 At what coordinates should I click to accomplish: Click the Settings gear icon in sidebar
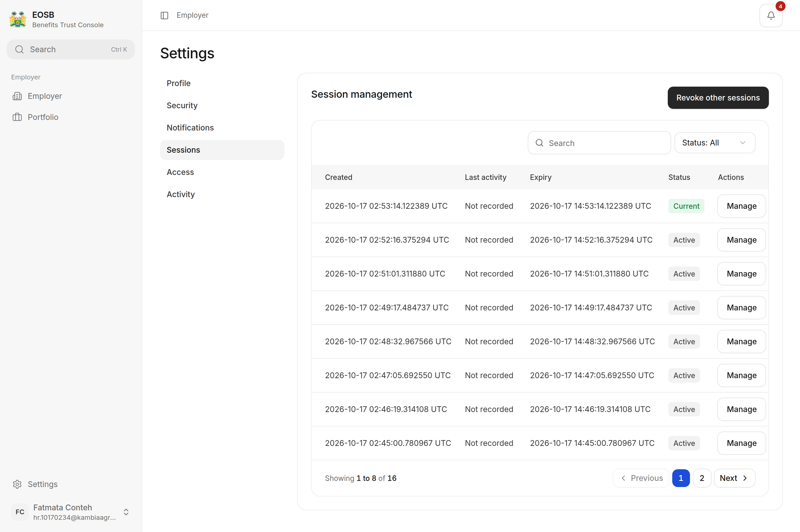point(17,484)
